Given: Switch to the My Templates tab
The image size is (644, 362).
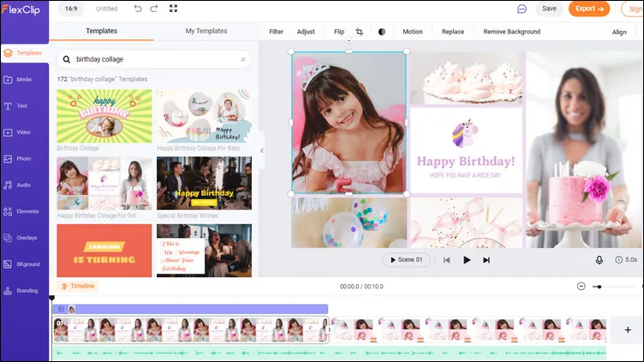Looking at the screenshot, I should click(206, 31).
